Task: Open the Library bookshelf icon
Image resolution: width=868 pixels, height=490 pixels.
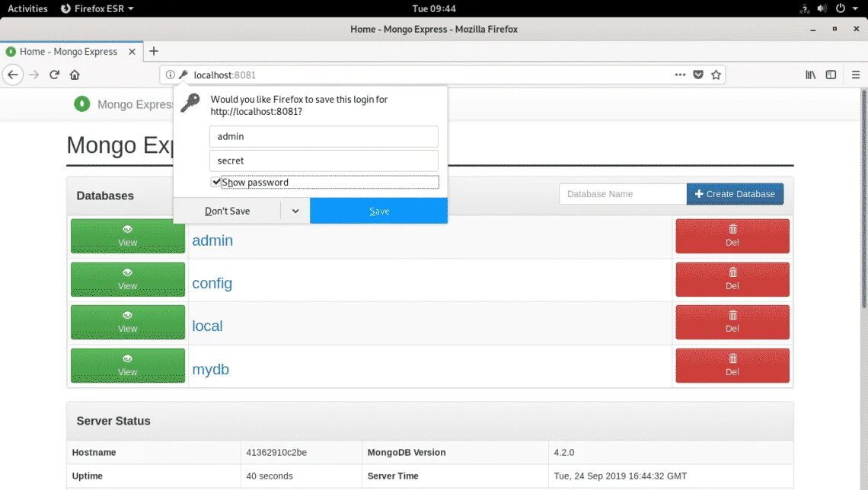Action: coord(810,75)
